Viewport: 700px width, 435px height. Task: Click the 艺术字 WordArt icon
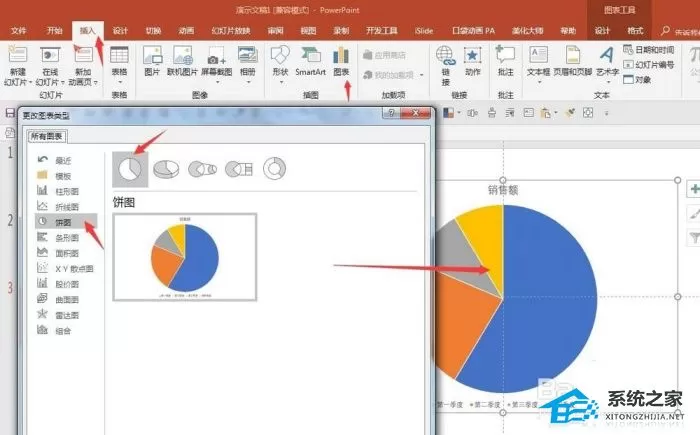[x=607, y=61]
